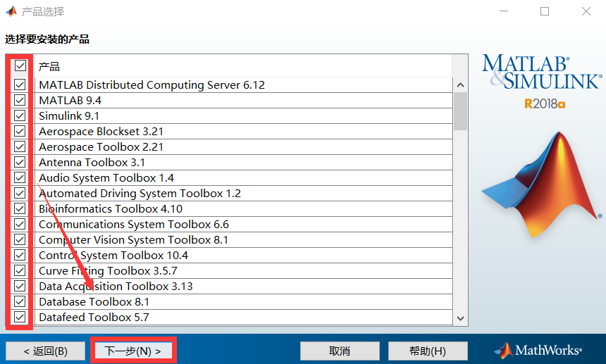Screen dimensions: 606x364
Task: Uncheck MATLAB Distributed Computing Server 6.12
Action: 20,84
